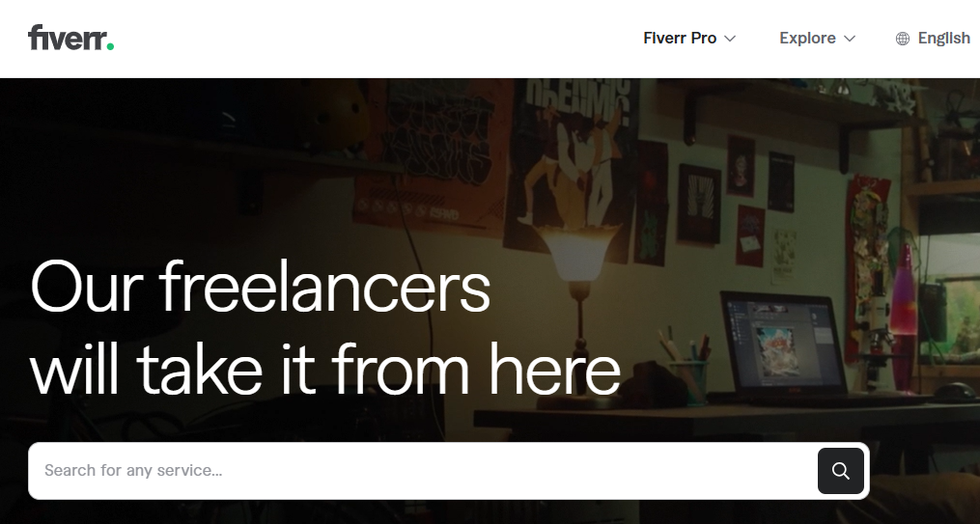
Task: Focus the 'Search for any service' field
Action: click(x=423, y=471)
